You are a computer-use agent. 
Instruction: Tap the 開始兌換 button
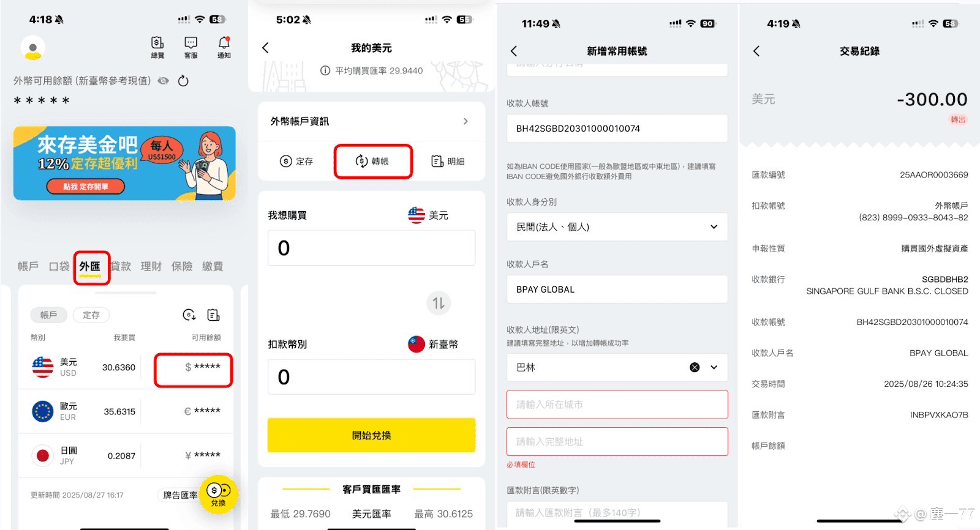[371, 435]
